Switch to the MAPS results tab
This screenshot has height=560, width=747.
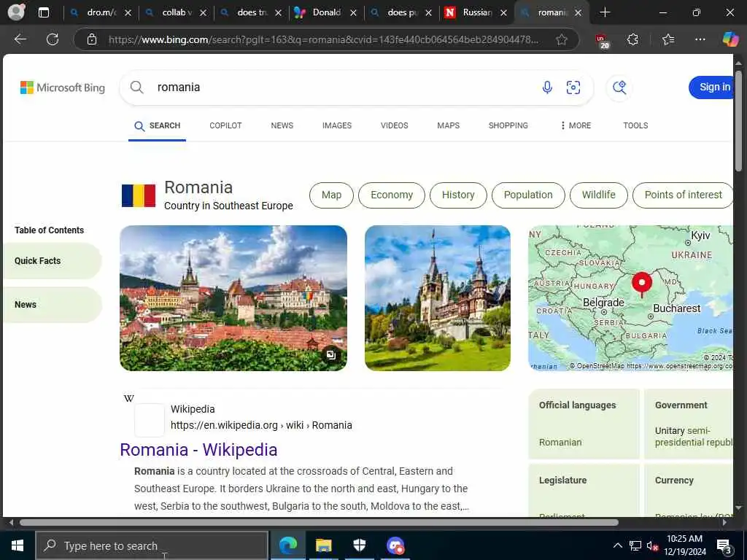coord(449,125)
